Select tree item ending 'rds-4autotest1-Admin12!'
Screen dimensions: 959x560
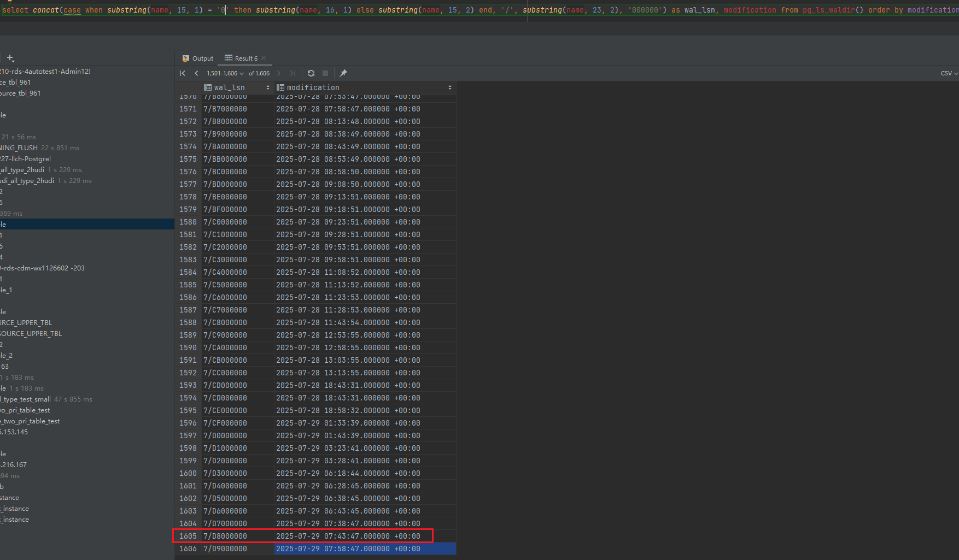coord(46,72)
